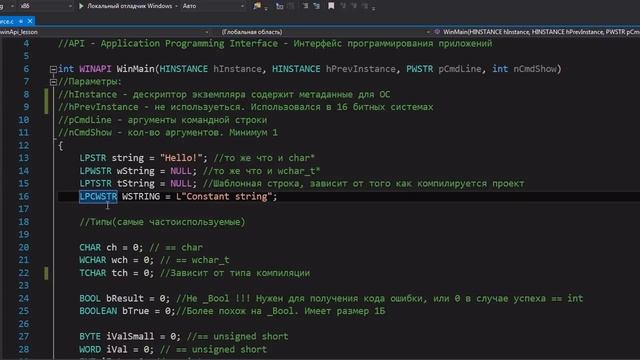
Task: Click the tString variable on line 15
Action: click(136, 184)
